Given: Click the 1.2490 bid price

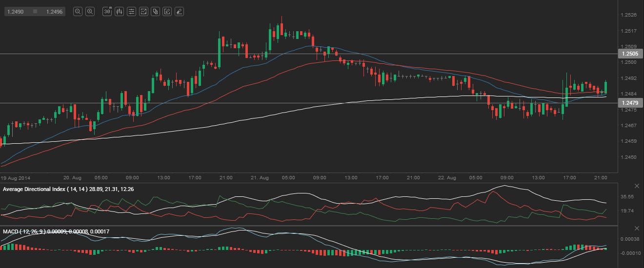Looking at the screenshot, I should (17, 11).
